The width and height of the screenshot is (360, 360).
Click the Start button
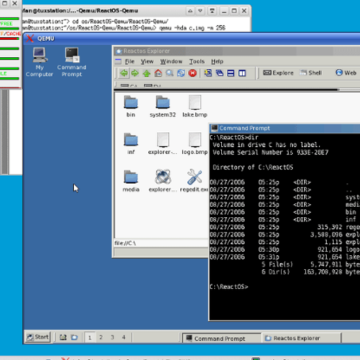37,337
